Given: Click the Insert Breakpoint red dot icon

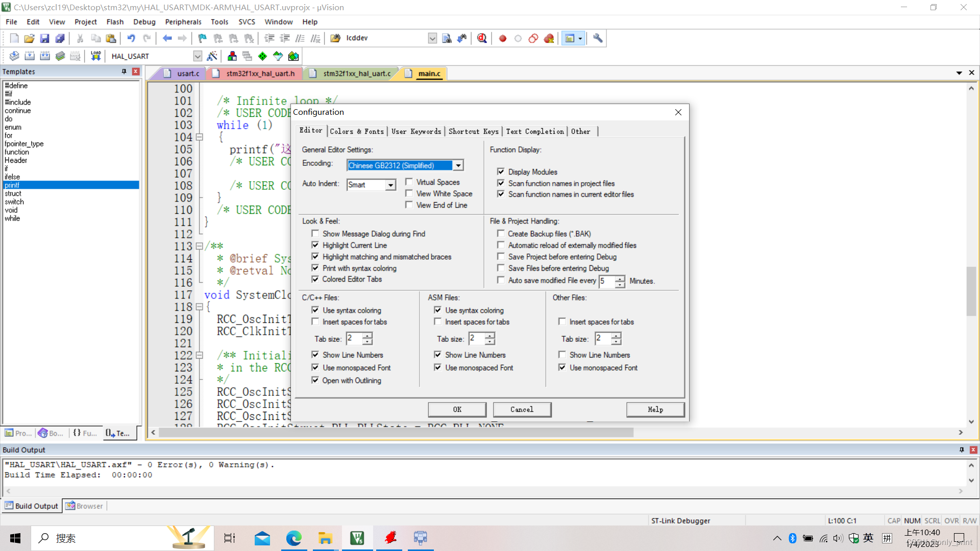Looking at the screenshot, I should pos(503,38).
